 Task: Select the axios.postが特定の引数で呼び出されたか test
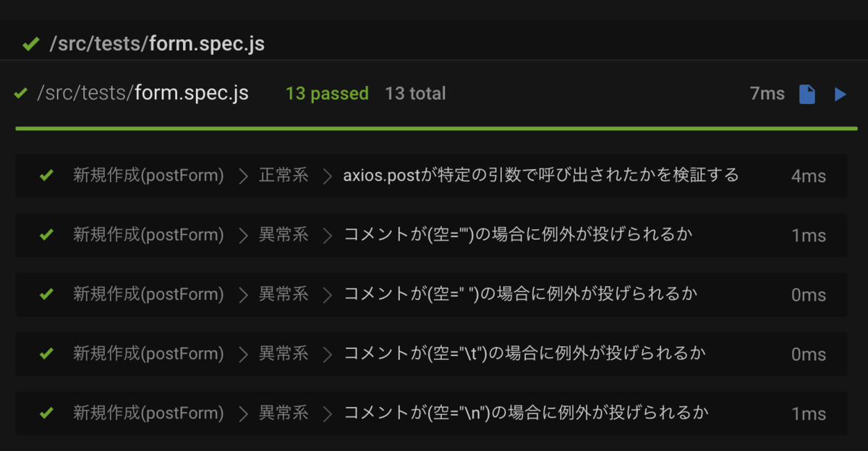[541, 175]
